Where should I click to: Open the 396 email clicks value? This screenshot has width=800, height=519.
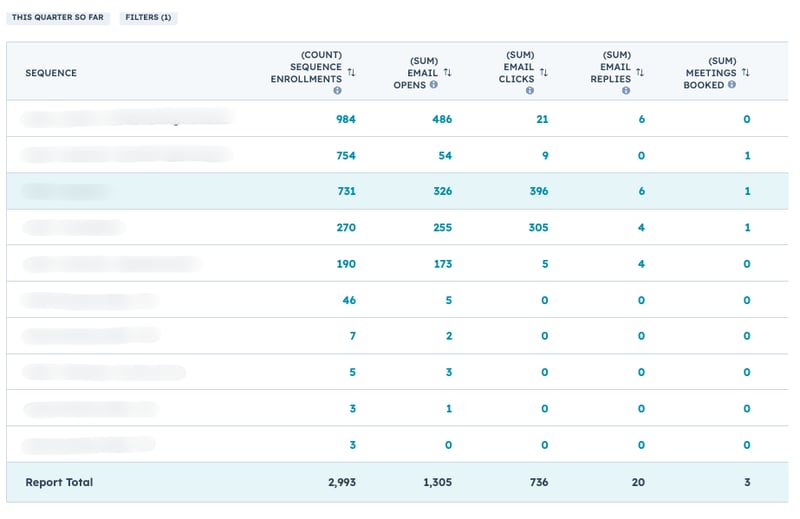539,191
